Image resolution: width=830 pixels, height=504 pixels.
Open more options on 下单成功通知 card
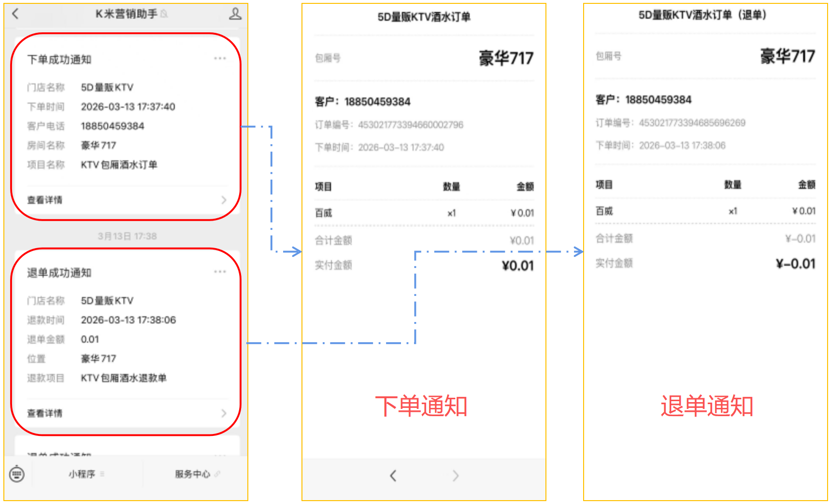pyautogui.click(x=220, y=58)
